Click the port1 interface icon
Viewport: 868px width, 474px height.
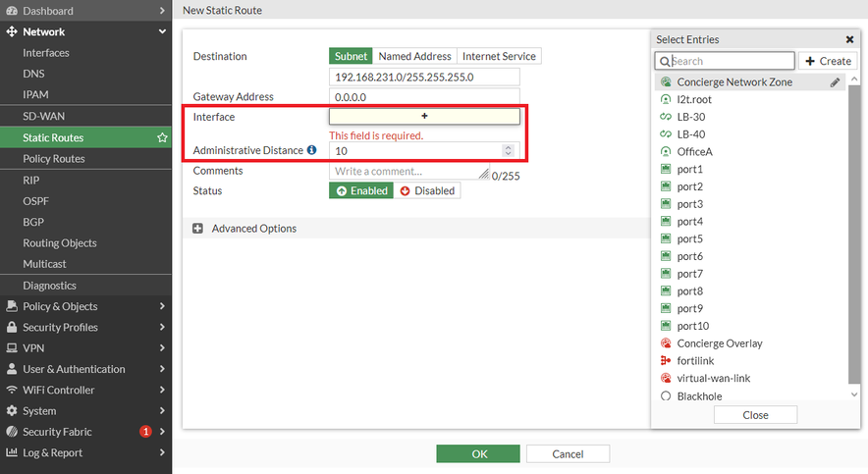pyautogui.click(x=666, y=169)
